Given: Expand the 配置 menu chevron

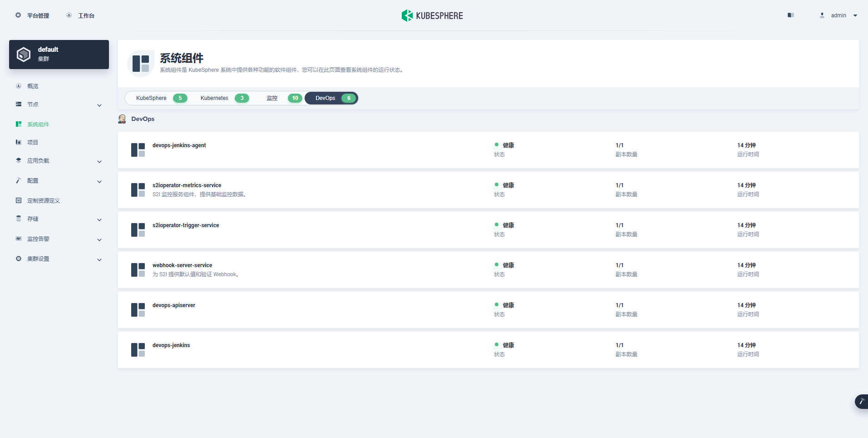Looking at the screenshot, I should coord(99,182).
